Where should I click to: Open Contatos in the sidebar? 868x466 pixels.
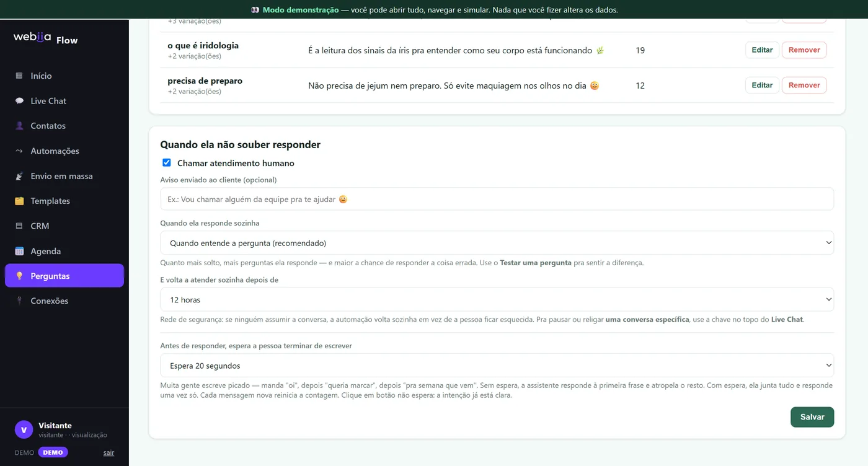64,126
